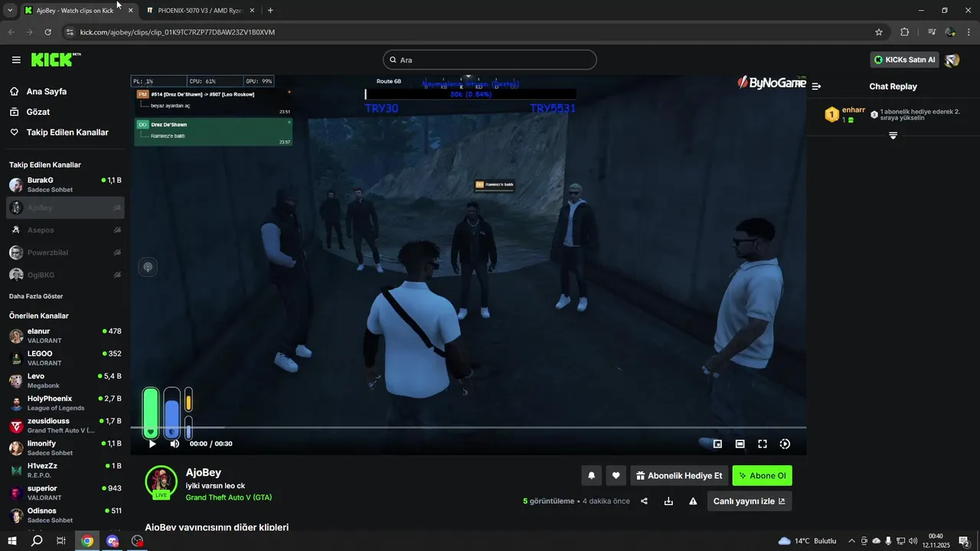Collapse the Chat Replay panel
Viewport: 980px width, 551px height.
817,86
